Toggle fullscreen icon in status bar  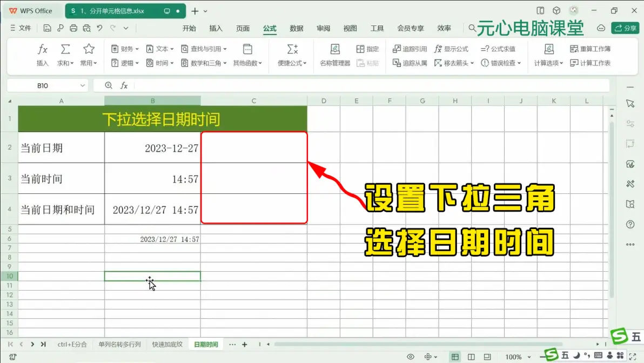(633, 357)
